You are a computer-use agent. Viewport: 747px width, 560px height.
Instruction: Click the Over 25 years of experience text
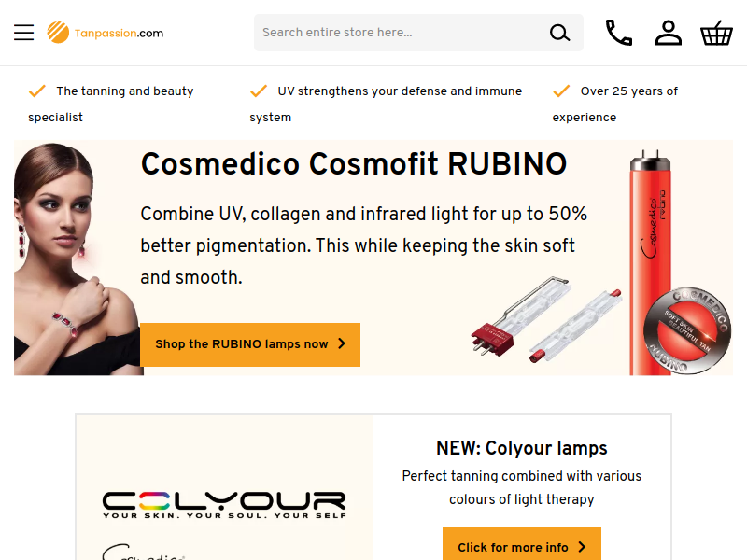pyautogui.click(x=615, y=104)
